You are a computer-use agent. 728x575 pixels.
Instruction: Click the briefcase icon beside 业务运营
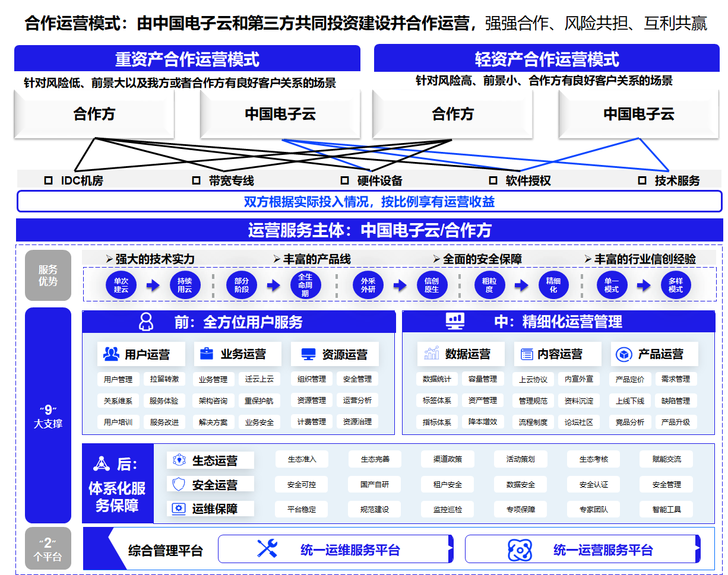[x=206, y=354]
